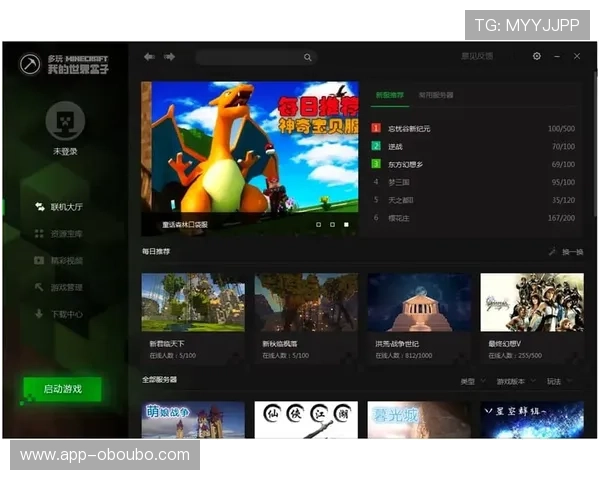Switch to the 常用服务器 tab
The image size is (600, 480).
tap(436, 95)
